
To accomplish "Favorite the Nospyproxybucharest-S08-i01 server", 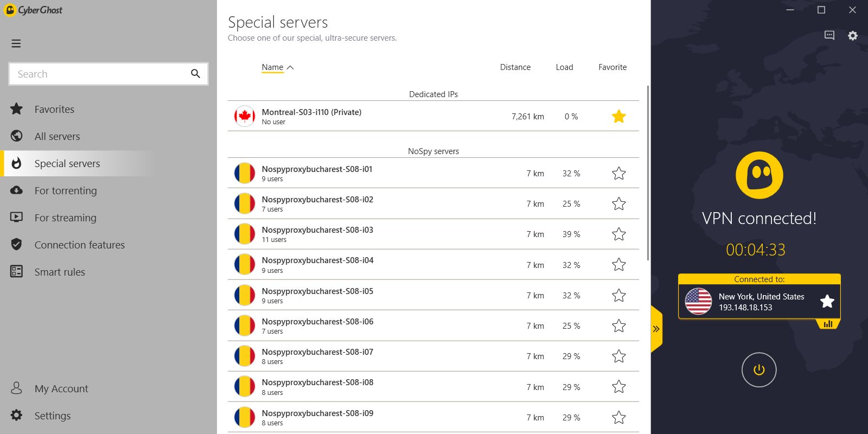I will 618,174.
